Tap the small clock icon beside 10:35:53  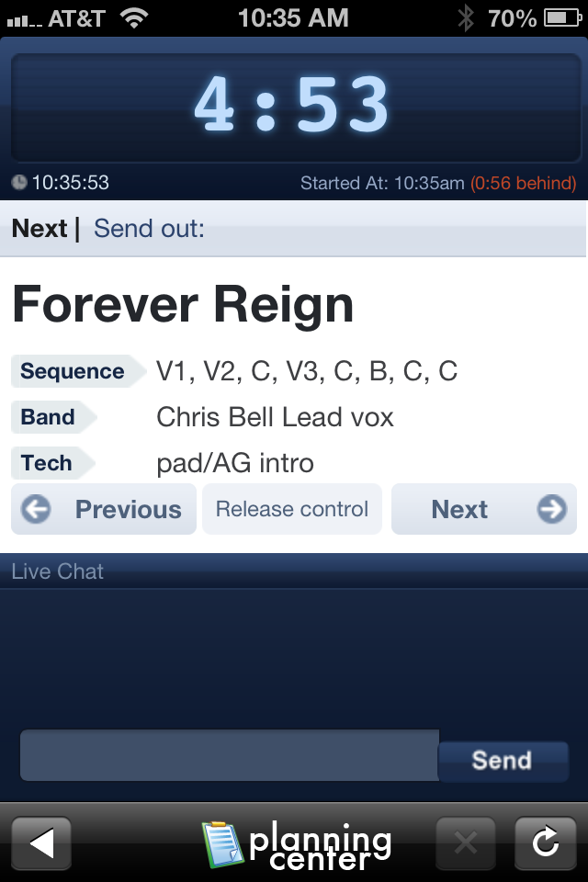click(x=19, y=182)
